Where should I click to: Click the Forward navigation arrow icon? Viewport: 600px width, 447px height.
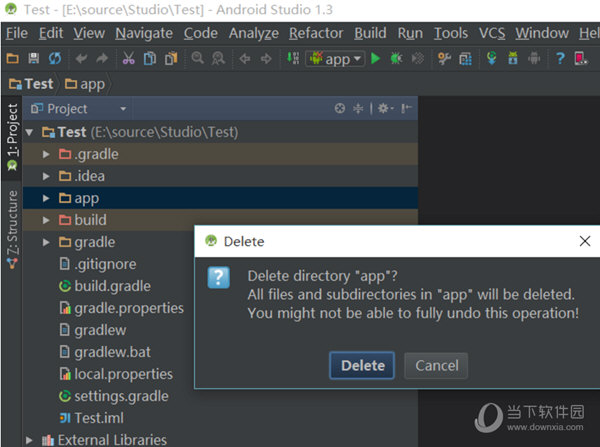tap(266, 59)
